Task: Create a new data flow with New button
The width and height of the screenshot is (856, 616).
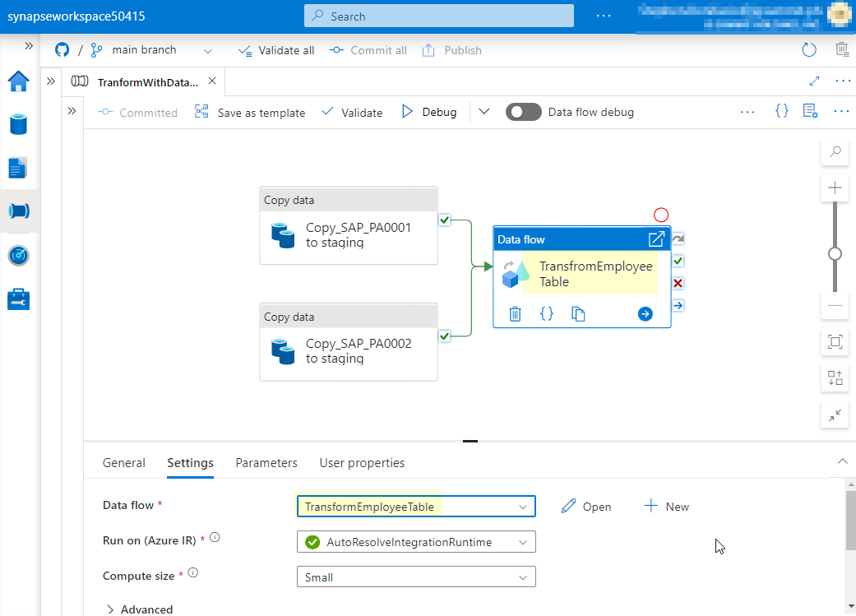Action: 666,506
